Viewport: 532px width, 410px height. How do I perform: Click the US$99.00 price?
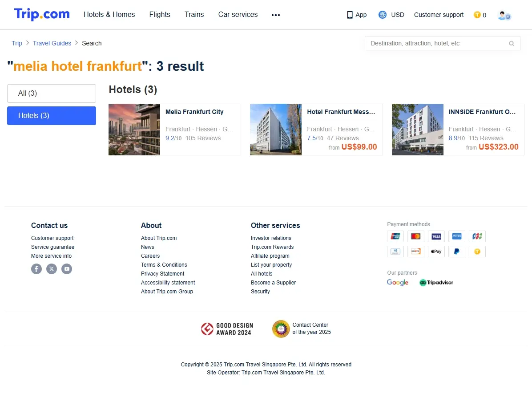[x=359, y=147]
